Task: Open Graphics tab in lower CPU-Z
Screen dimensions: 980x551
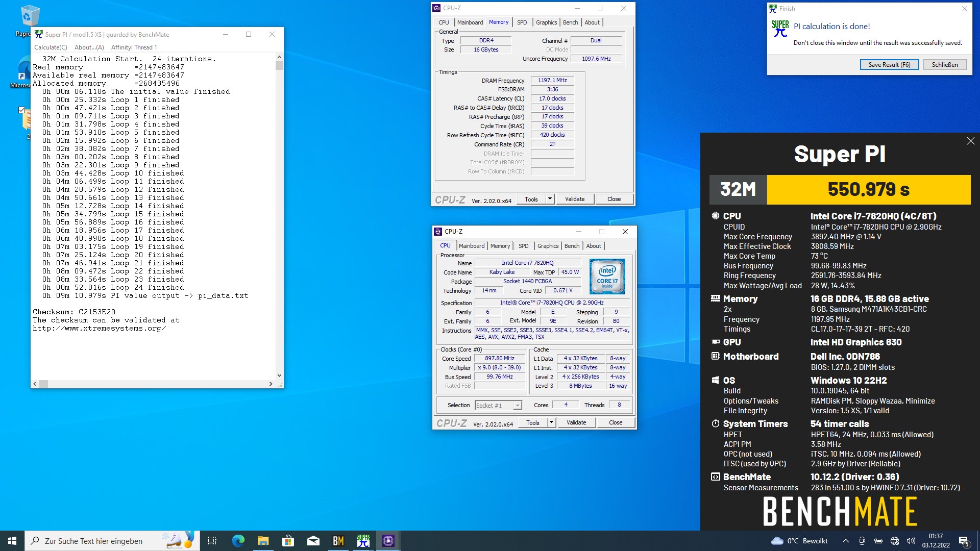Action: 548,246
